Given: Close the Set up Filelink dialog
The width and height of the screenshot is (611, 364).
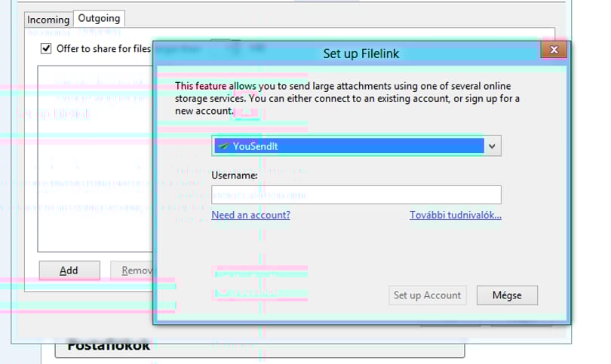Looking at the screenshot, I should (554, 50).
